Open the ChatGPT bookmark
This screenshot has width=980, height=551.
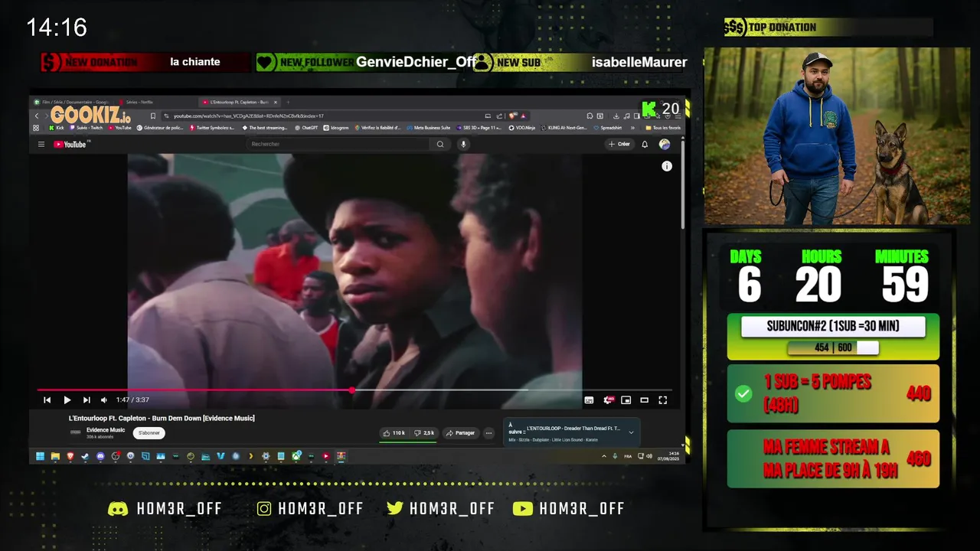306,128
